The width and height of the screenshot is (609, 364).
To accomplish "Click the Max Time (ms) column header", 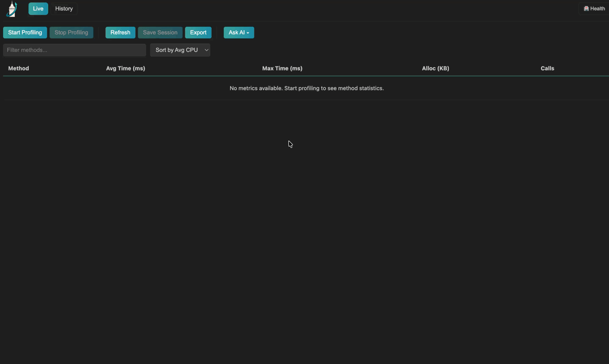I will 282,68.
